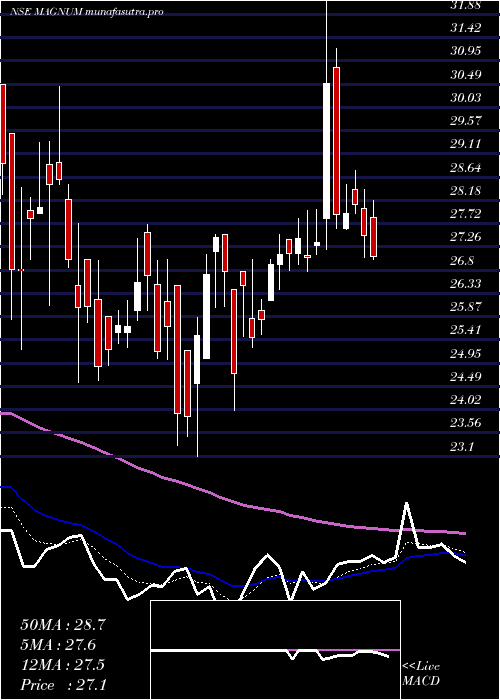500x700 pixels.
Task: Select the 25.87 price axis label
Action: click(466, 307)
